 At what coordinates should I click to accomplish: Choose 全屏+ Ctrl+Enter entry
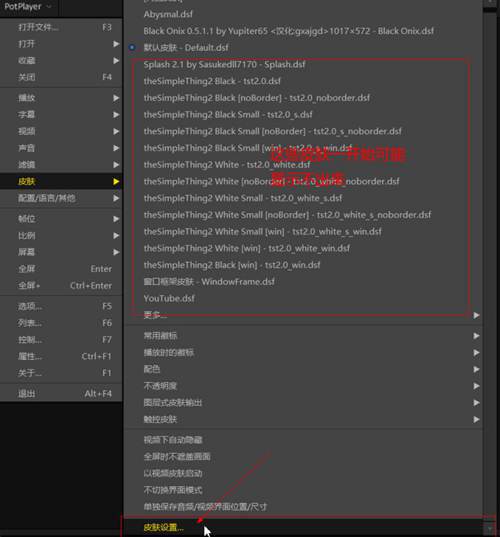[x=61, y=286]
